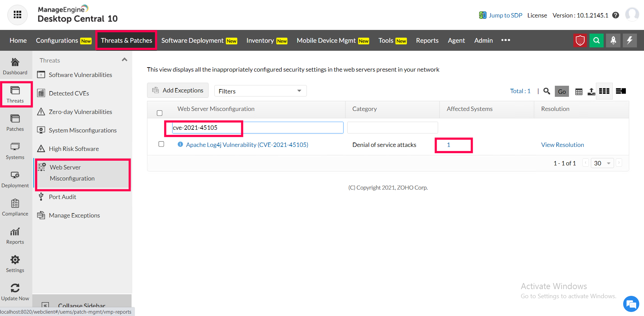Click the export upload icon
Image resolution: width=644 pixels, height=316 pixels.
[591, 91]
